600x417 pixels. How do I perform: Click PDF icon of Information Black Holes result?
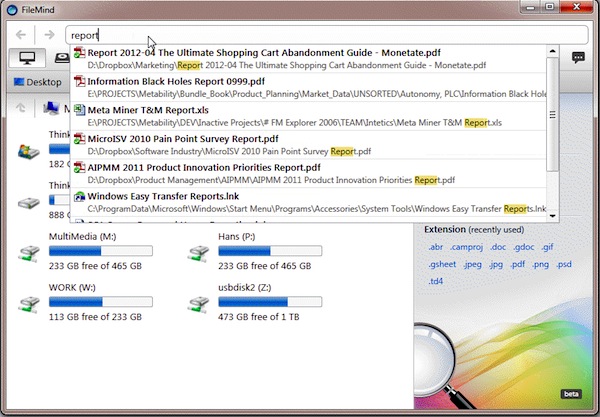coord(80,81)
